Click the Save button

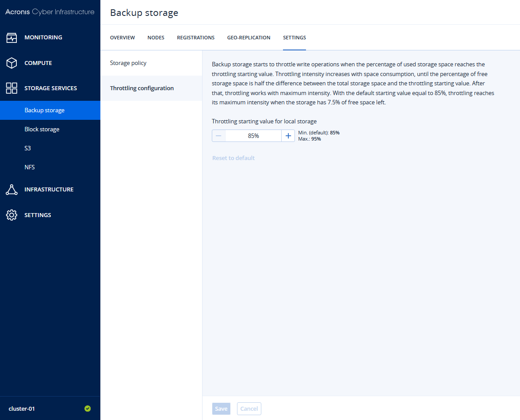coord(221,409)
